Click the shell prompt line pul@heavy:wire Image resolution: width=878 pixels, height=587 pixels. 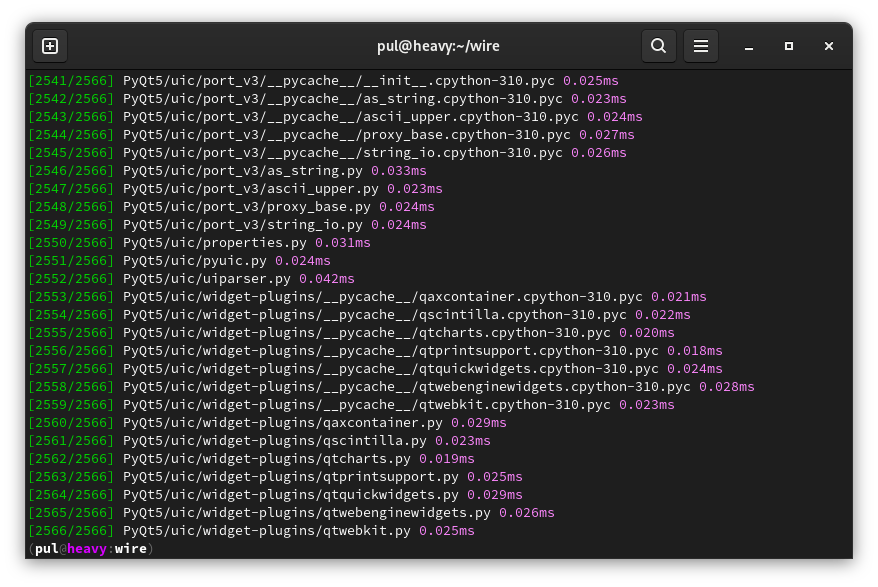click(91, 548)
